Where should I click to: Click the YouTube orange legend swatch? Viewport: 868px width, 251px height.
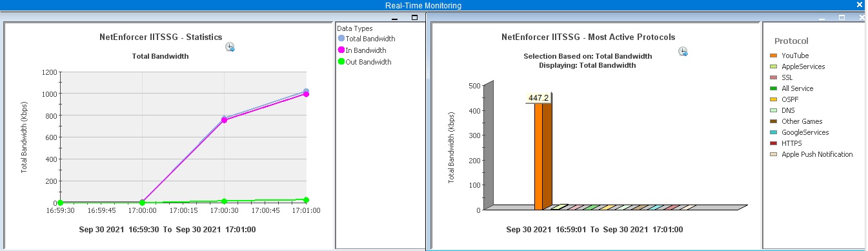click(x=774, y=55)
